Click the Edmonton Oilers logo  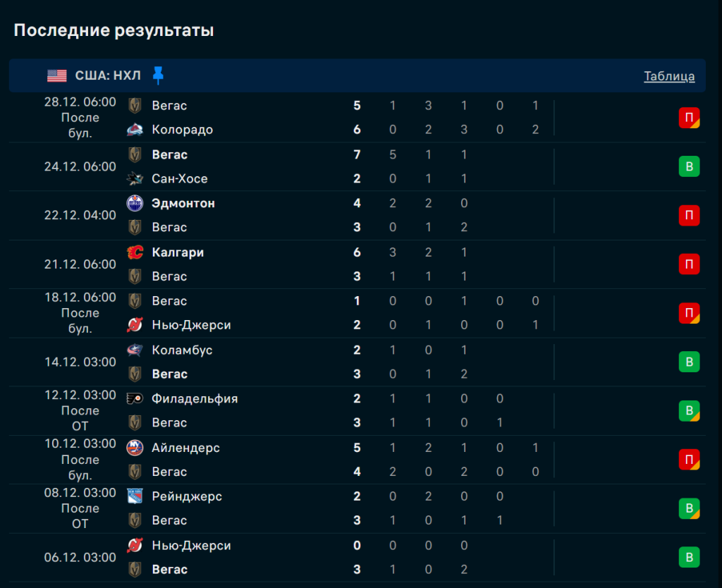pyautogui.click(x=135, y=203)
